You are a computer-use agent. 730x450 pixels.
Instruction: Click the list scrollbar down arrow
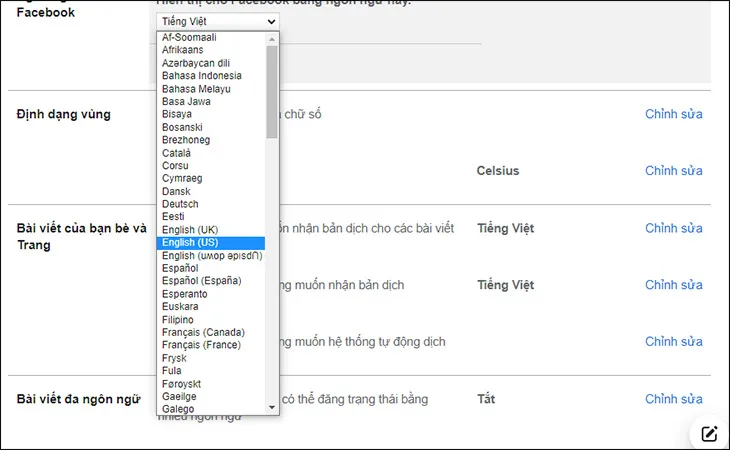coord(272,408)
